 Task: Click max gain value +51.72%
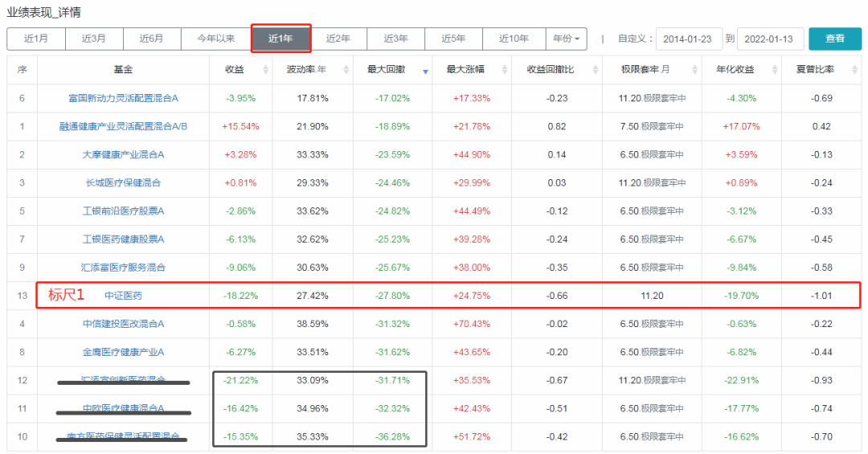[x=472, y=437]
